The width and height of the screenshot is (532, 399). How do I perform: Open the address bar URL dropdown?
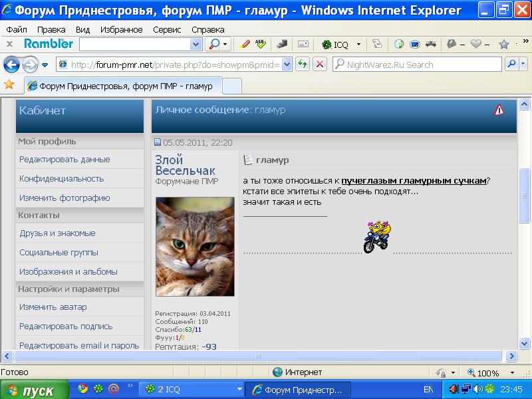tap(287, 65)
